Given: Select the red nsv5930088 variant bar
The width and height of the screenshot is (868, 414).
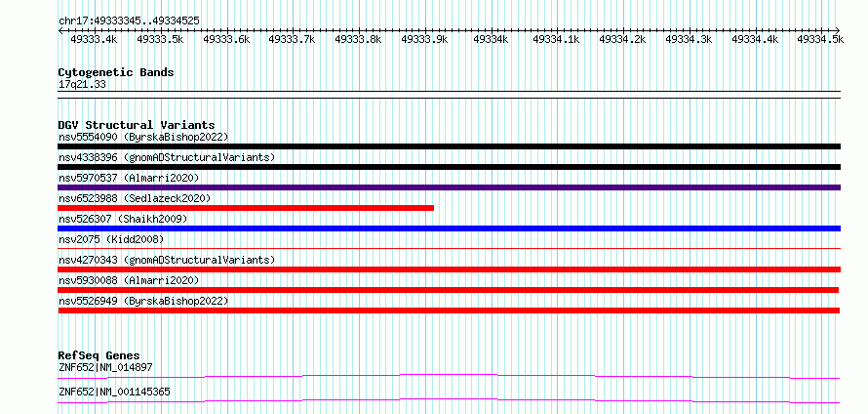Looking at the screenshot, I should pos(448,290).
